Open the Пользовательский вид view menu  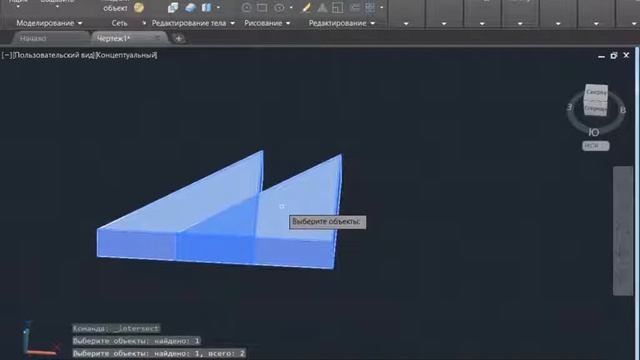click(x=54, y=55)
